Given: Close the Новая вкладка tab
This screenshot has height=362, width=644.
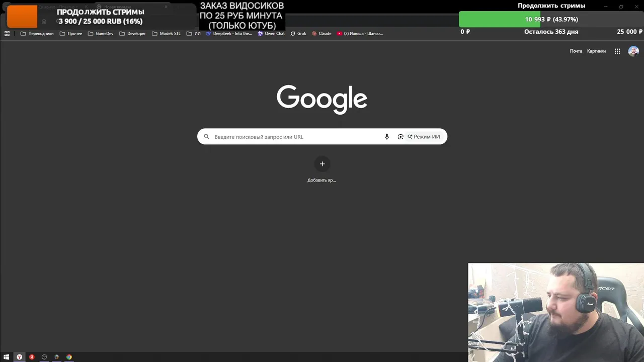Looking at the screenshot, I should coord(166,7).
